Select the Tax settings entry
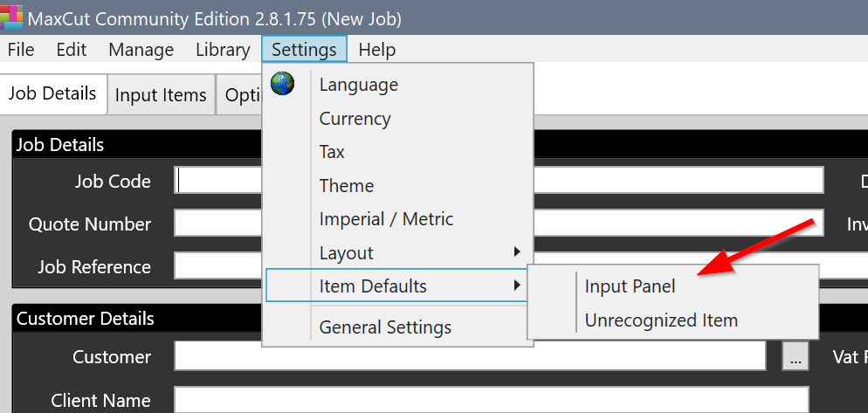Image resolution: width=868 pixels, height=413 pixels. 332,152
